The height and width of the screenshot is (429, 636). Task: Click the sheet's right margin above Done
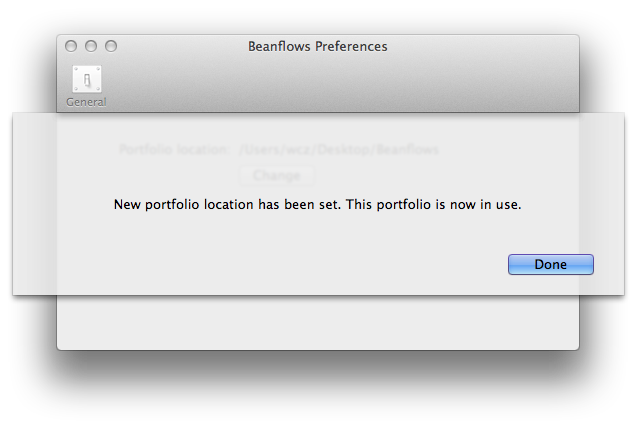pos(602,182)
